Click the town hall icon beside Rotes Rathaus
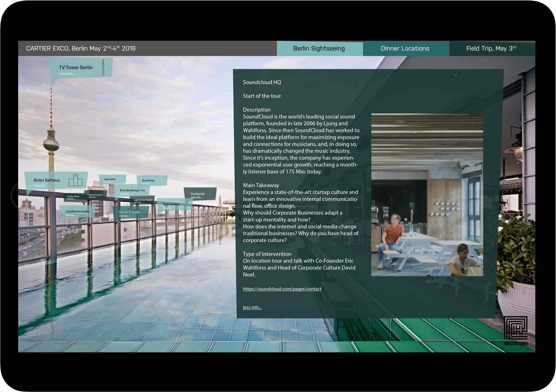 coord(75,179)
